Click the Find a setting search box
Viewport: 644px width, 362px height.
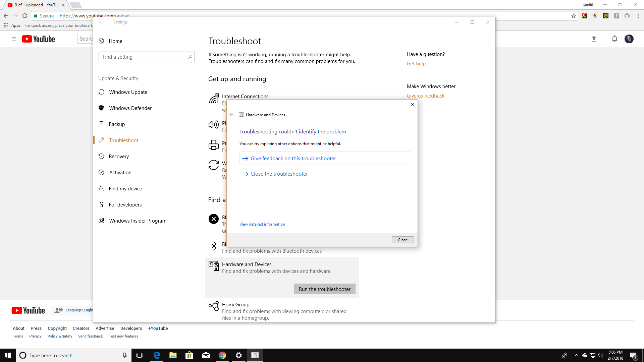pyautogui.click(x=144, y=57)
